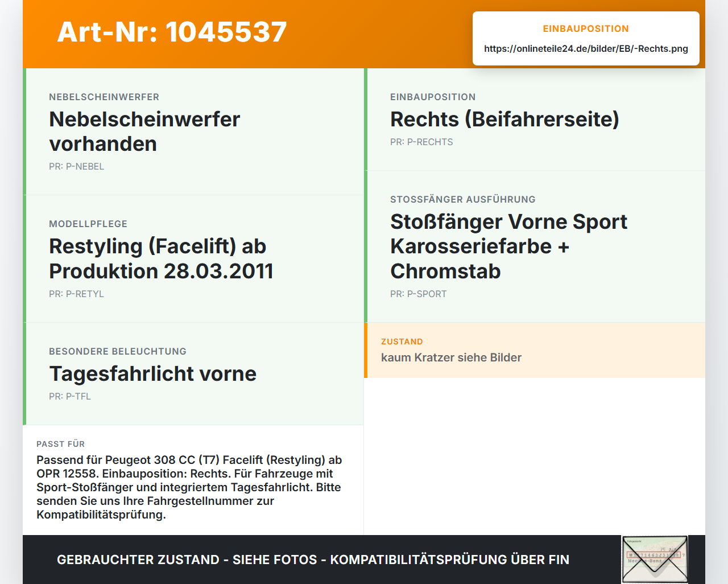
Task: Select the PR: P-NEBEL code
Action: (76, 167)
